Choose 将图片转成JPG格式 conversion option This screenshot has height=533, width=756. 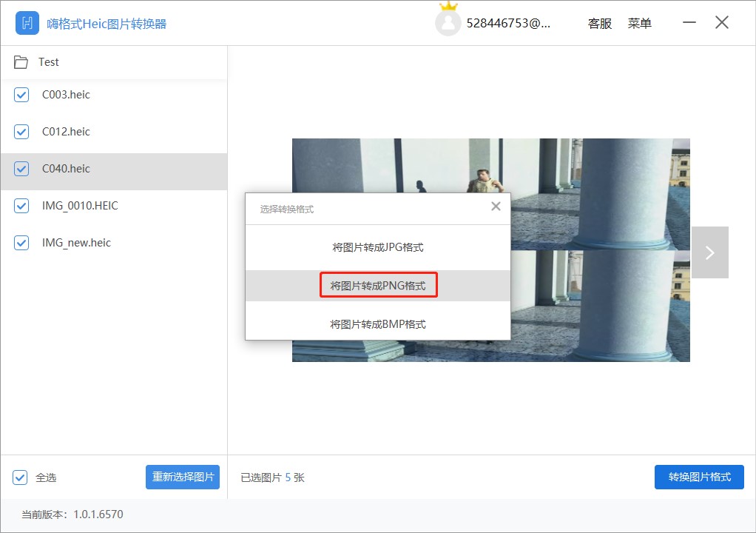[378, 247]
